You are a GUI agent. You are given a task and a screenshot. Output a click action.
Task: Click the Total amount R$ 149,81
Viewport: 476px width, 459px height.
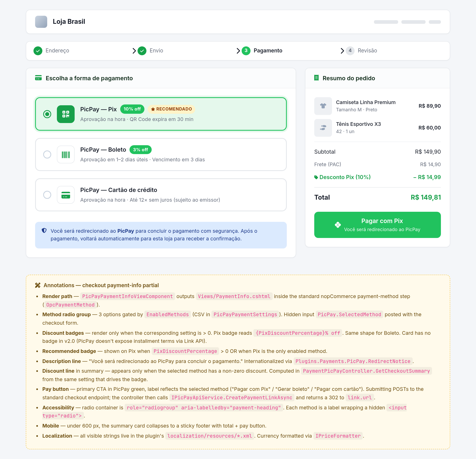tap(426, 197)
